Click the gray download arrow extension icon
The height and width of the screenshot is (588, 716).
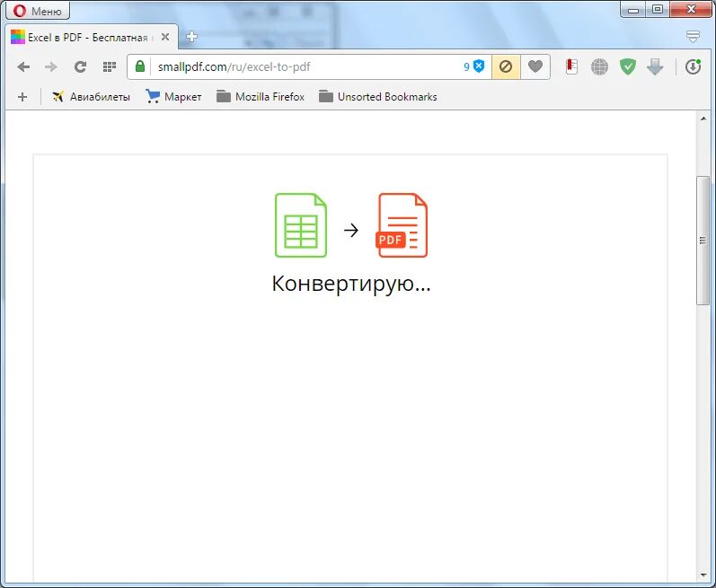tap(655, 67)
